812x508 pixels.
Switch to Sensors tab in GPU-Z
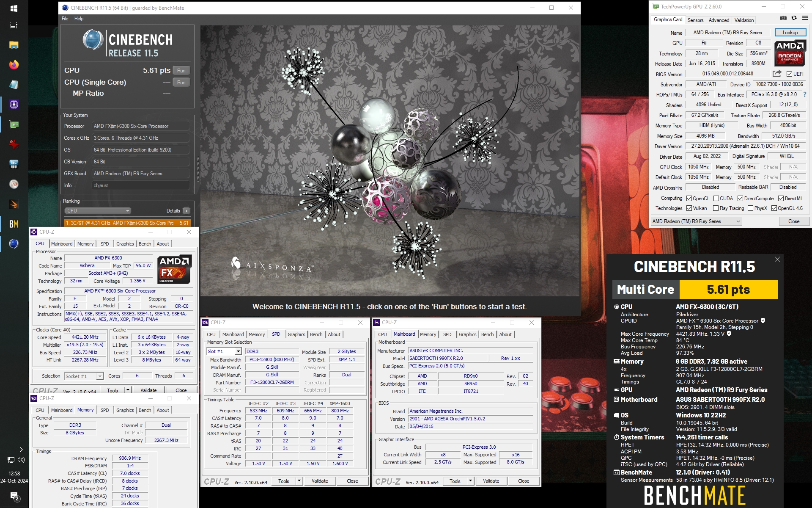pos(695,20)
